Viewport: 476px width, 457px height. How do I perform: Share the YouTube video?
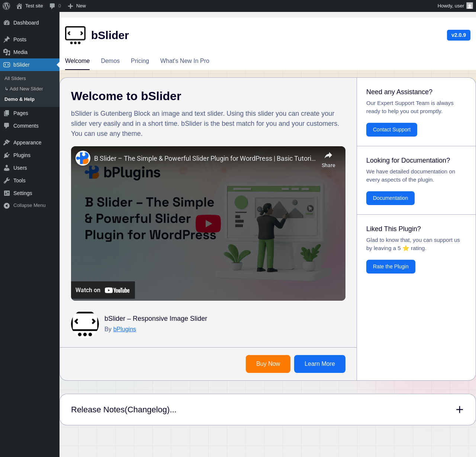328,159
